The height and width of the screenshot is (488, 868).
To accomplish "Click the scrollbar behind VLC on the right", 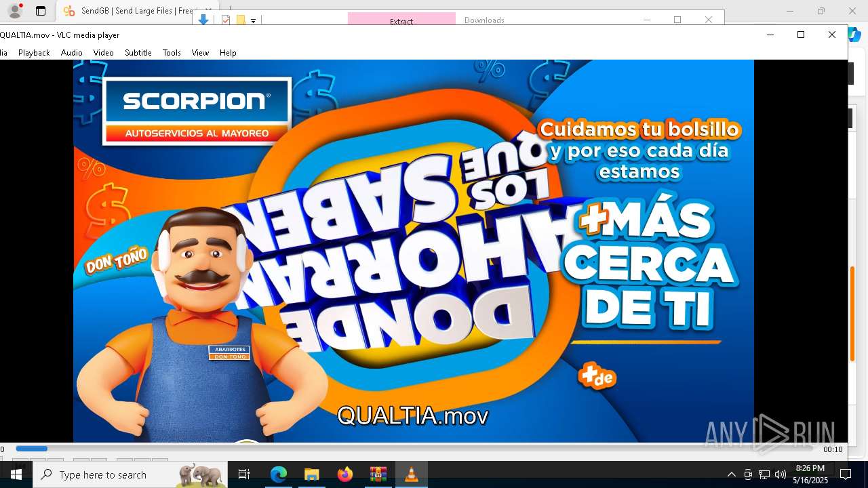I will coord(852,314).
